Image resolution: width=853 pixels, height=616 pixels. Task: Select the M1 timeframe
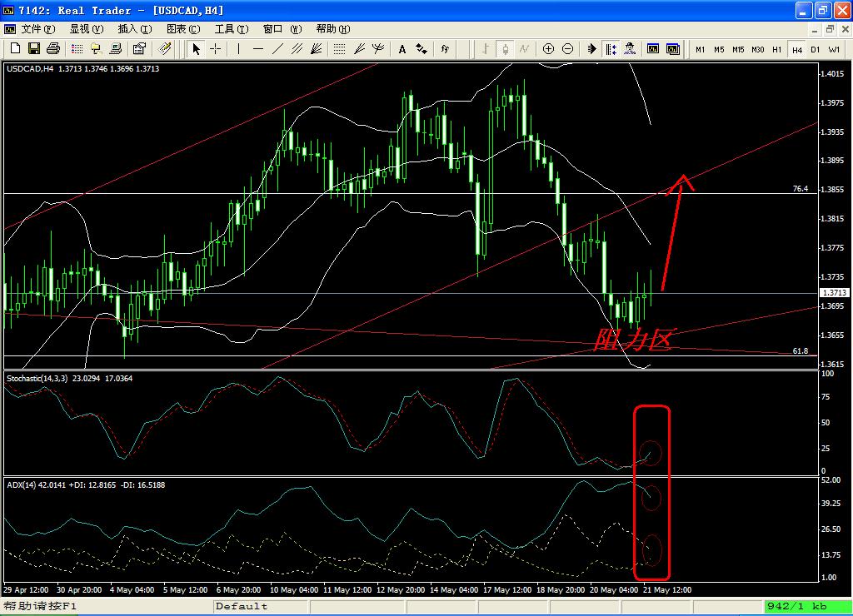tap(700, 49)
